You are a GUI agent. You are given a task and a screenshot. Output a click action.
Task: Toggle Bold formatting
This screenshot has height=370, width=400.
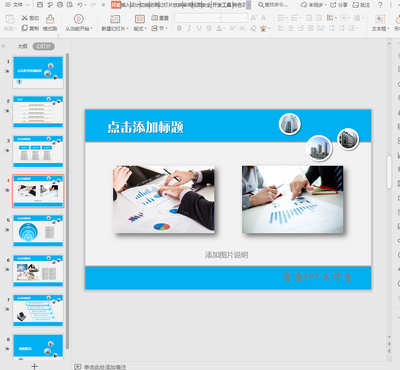click(x=179, y=28)
